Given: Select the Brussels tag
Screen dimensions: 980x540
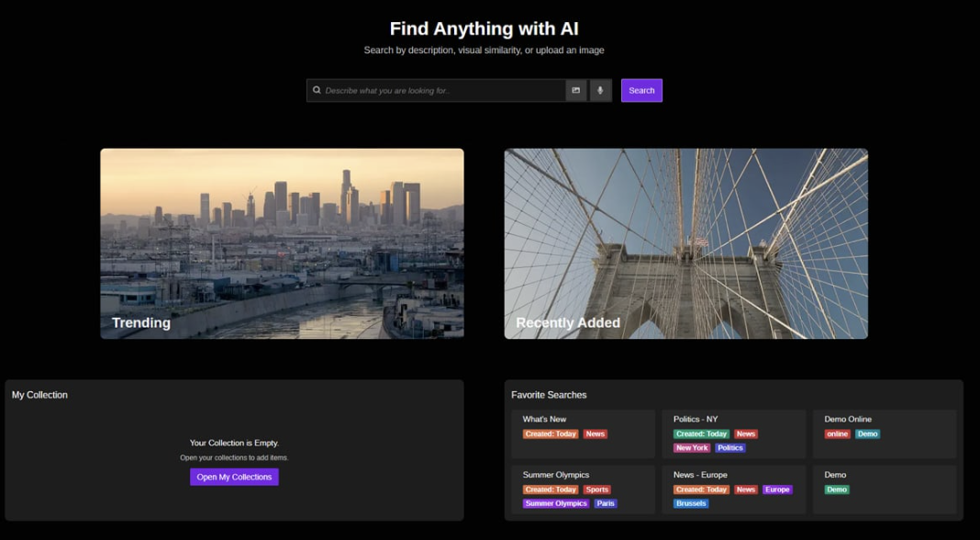Looking at the screenshot, I should (x=691, y=503).
